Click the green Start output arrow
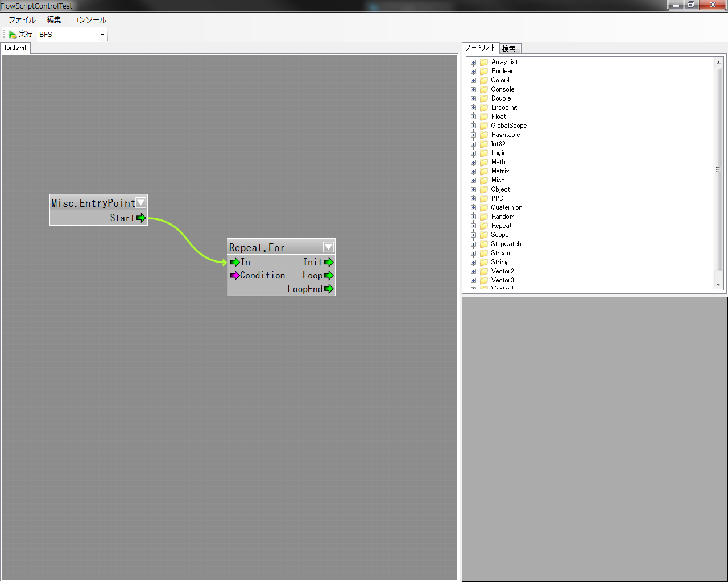This screenshot has width=728, height=582. pos(141,218)
